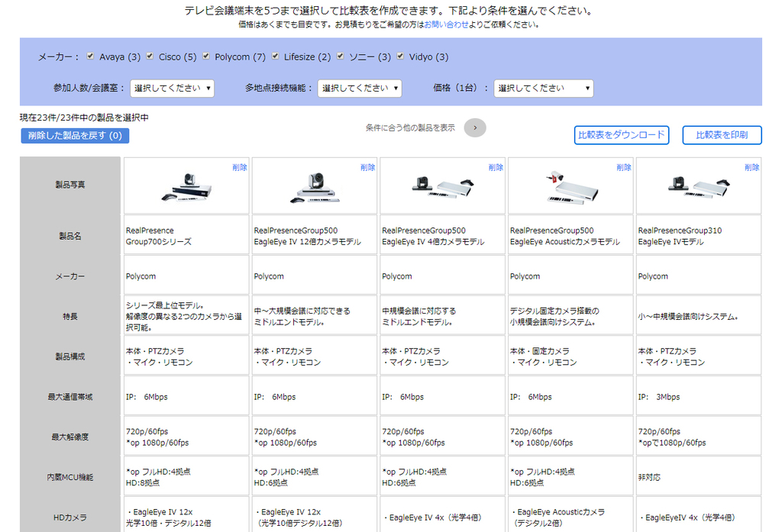The height and width of the screenshot is (532, 782).
Task: Click the Group500 4倍 camera product photo
Action: pyautogui.click(x=443, y=187)
